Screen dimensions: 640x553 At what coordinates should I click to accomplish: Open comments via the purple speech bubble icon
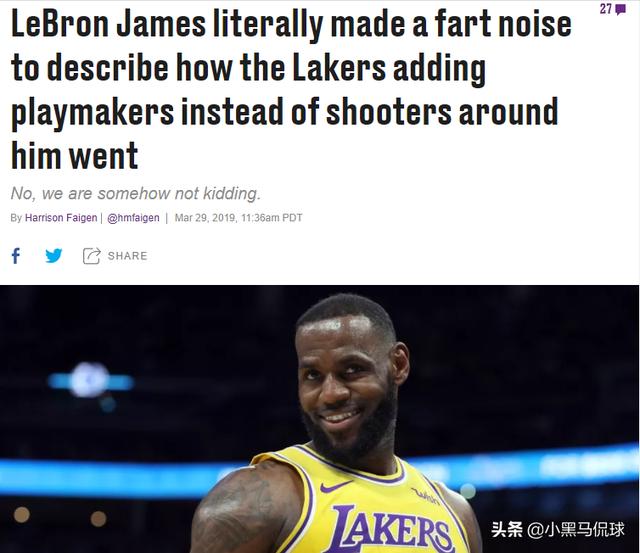620,9
